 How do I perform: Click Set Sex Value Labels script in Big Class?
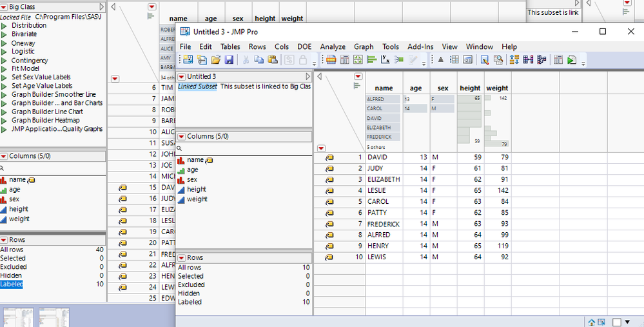[41, 77]
